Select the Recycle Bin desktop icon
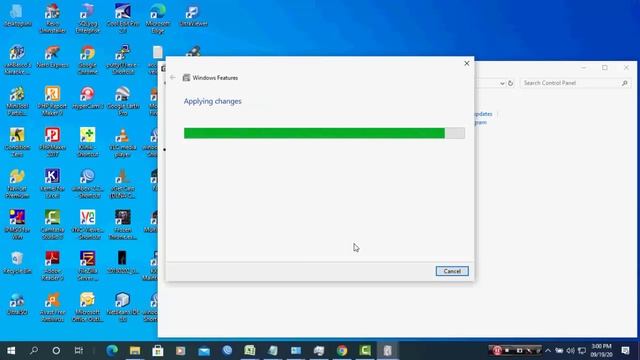Viewport: 640px width, 360px height. 17,262
